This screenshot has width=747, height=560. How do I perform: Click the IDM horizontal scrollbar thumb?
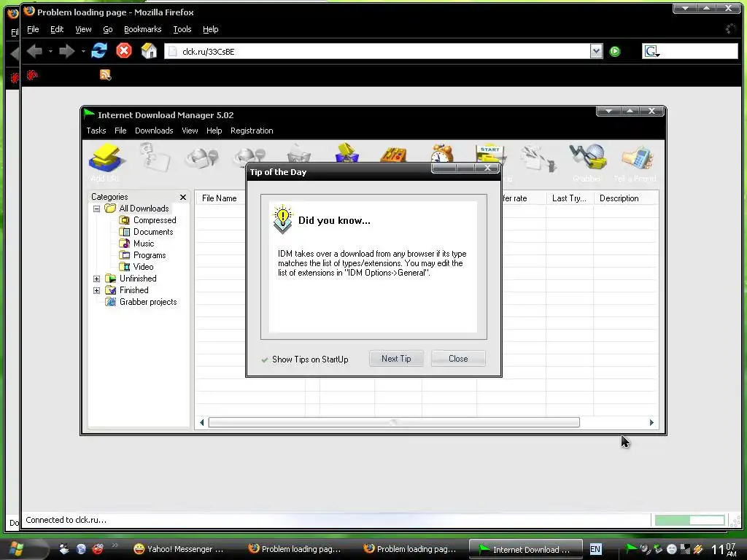[394, 422]
